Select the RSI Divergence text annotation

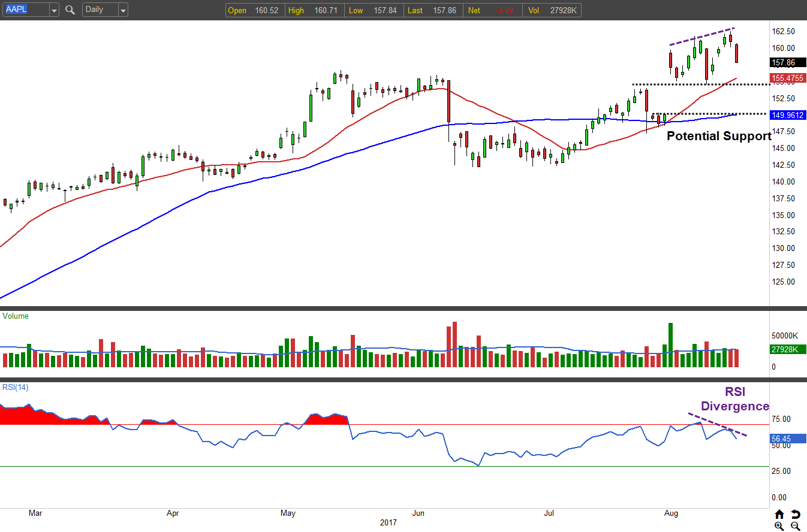[735, 399]
